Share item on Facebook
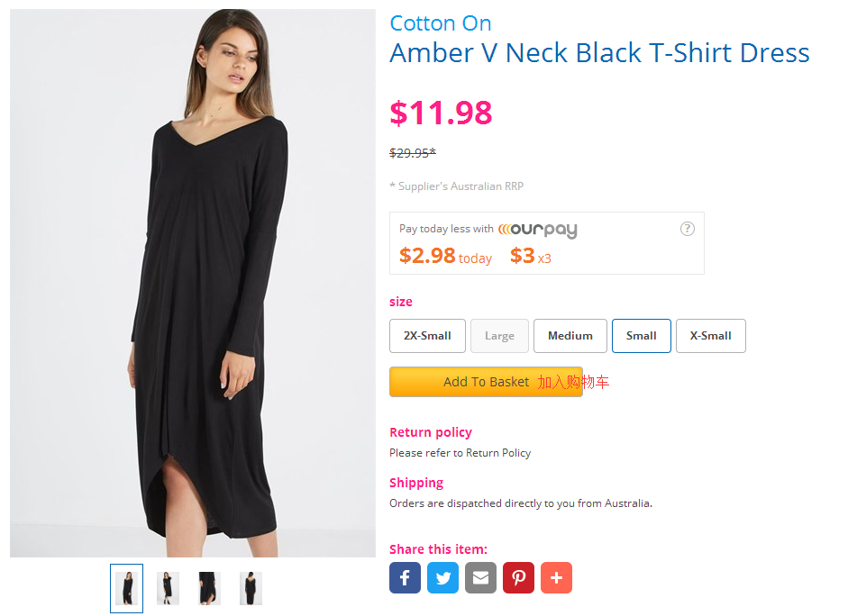Screen dimensions: 848x616 (x=405, y=578)
